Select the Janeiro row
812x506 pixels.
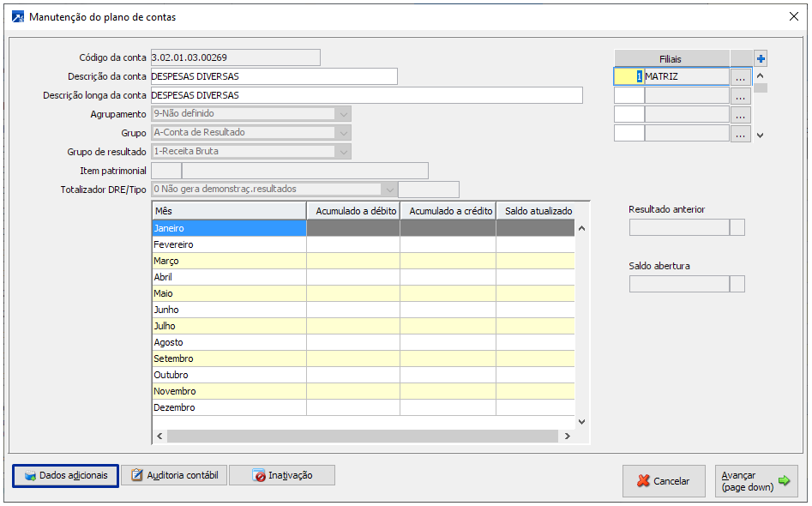point(363,228)
